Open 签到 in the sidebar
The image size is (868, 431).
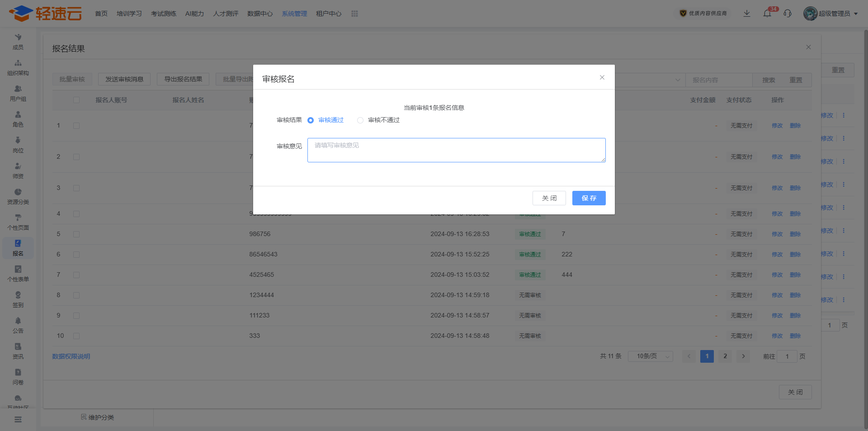[18, 299]
